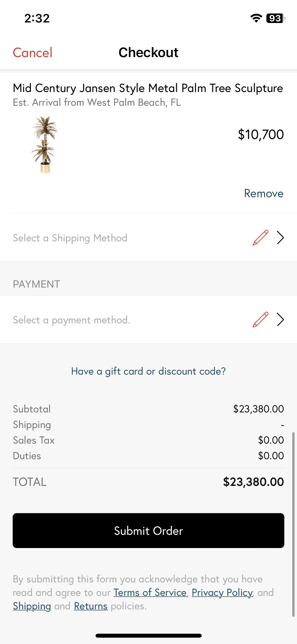Cancel the checkout
This screenshot has width=297, height=644.
32,53
